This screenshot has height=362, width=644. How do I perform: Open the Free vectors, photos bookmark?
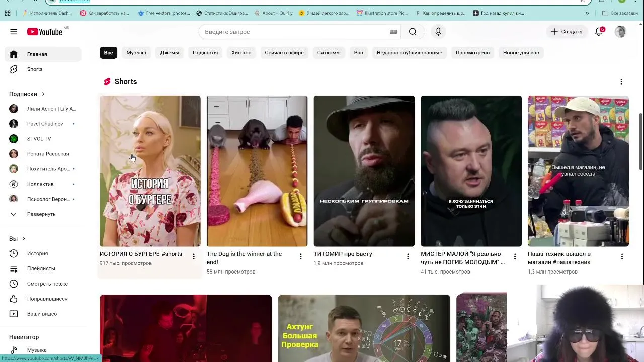[164, 13]
